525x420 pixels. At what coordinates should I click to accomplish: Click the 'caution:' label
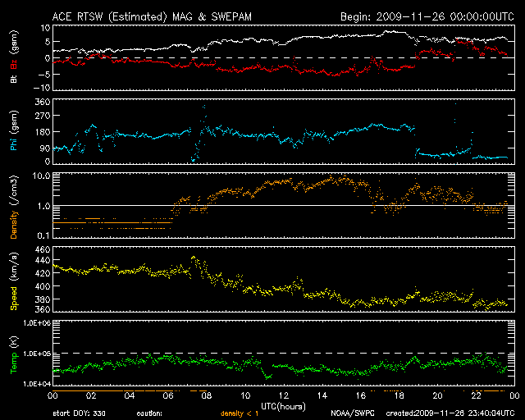[x=149, y=413]
